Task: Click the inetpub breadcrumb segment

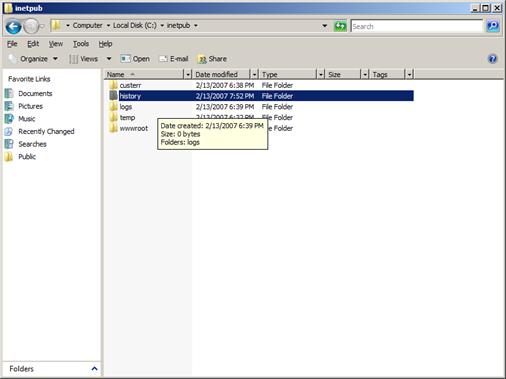Action: [x=179, y=25]
